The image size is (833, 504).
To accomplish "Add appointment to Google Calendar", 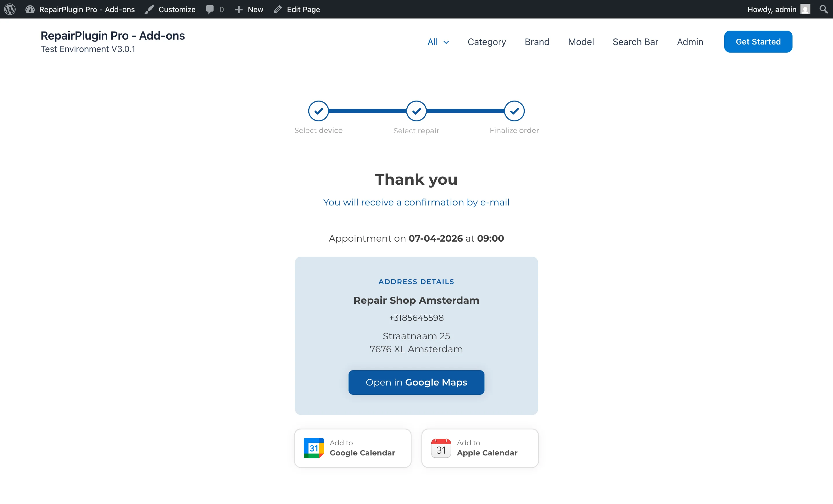I will (x=353, y=448).
